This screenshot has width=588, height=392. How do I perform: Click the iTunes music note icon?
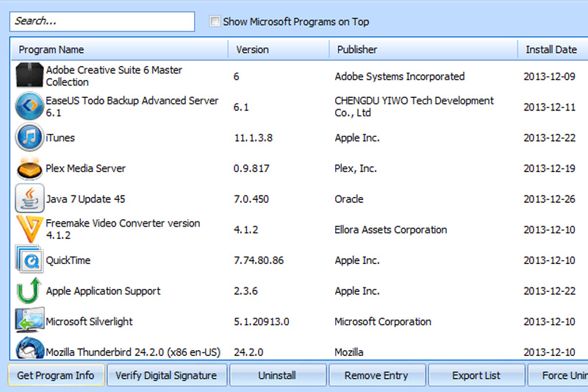[x=29, y=137]
